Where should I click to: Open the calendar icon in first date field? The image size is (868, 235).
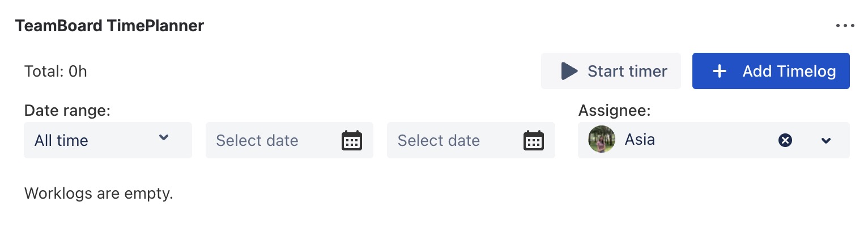click(352, 140)
